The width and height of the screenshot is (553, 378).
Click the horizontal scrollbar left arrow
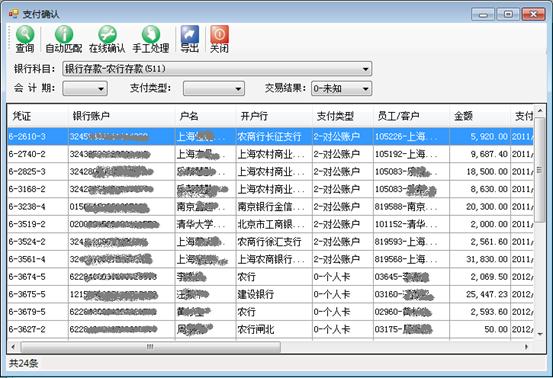(x=13, y=347)
